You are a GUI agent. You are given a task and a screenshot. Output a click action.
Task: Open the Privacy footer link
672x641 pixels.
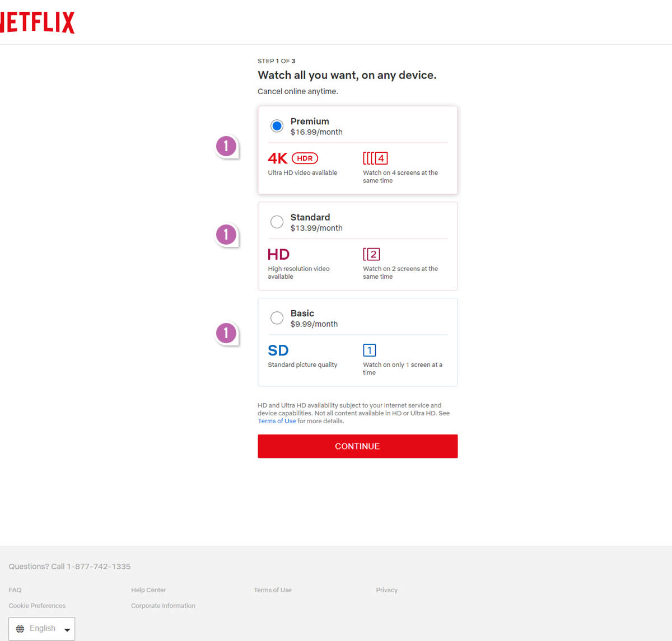tap(386, 590)
